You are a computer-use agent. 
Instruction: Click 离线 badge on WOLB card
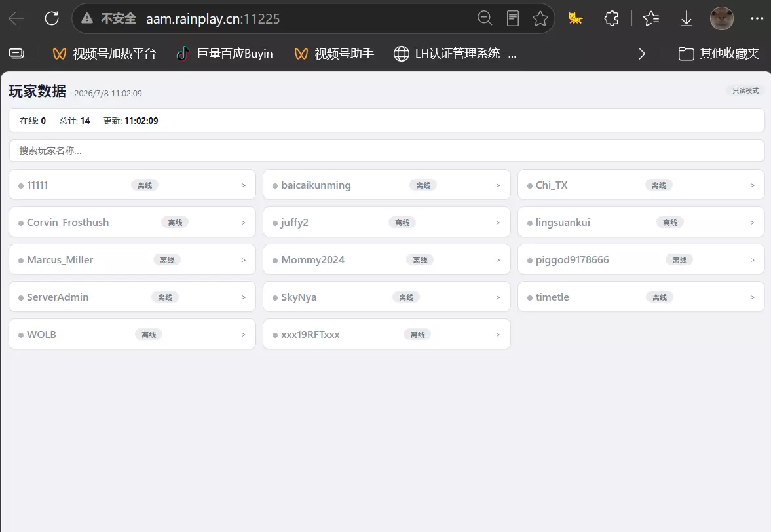149,335
